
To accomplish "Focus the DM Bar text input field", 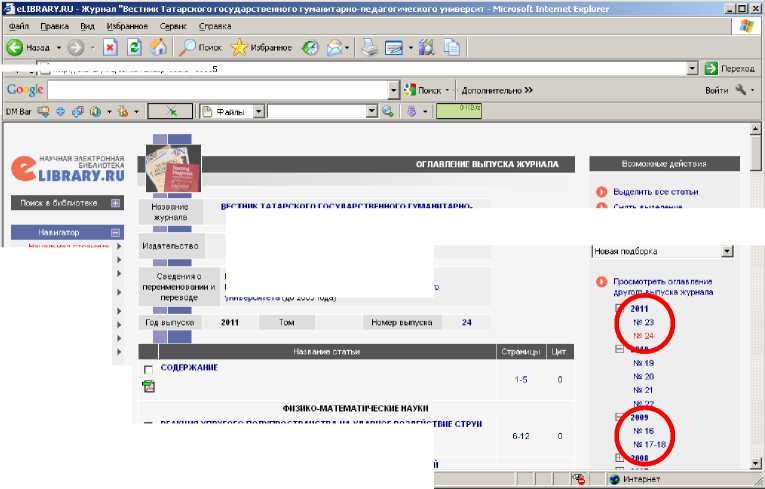I will pos(317,112).
